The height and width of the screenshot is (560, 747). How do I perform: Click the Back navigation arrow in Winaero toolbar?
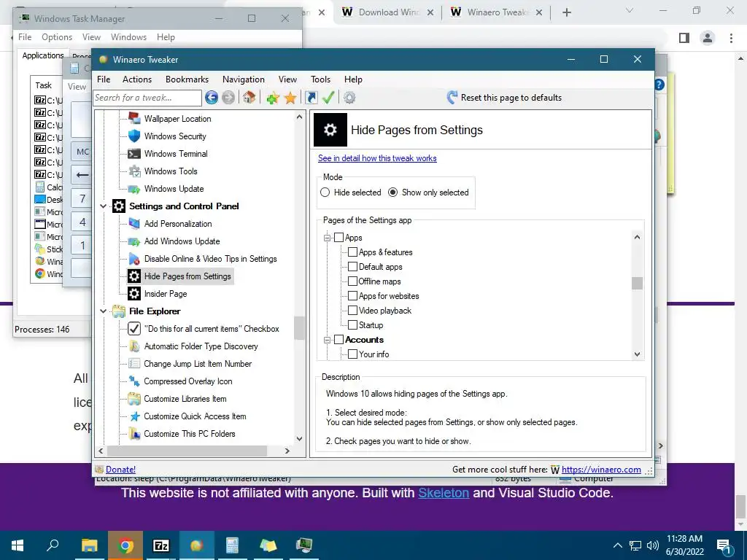[212, 98]
